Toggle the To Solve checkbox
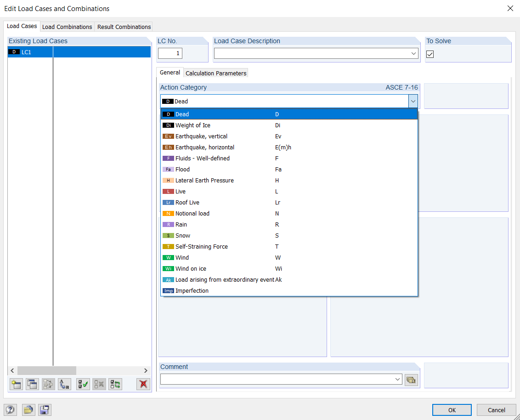The height and width of the screenshot is (420, 520). coord(430,54)
